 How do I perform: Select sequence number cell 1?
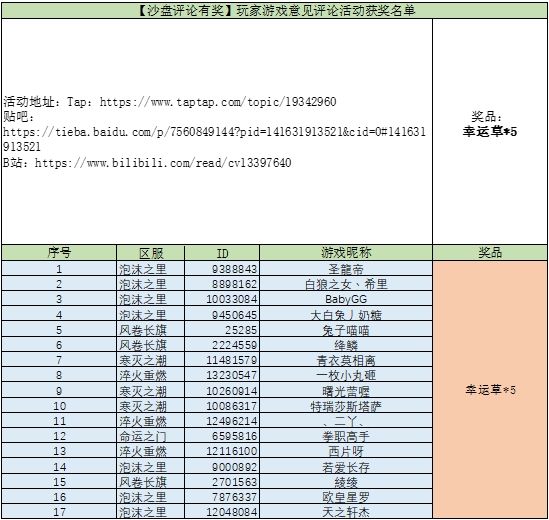pyautogui.click(x=59, y=269)
